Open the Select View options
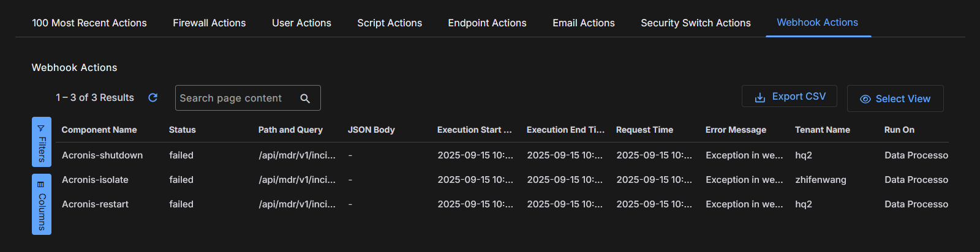 895,99
